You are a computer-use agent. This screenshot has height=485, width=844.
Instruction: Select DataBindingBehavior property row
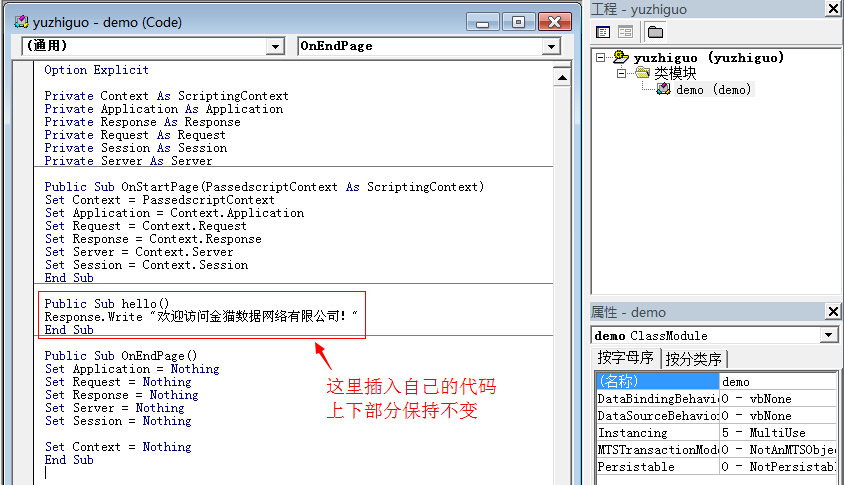pos(716,398)
